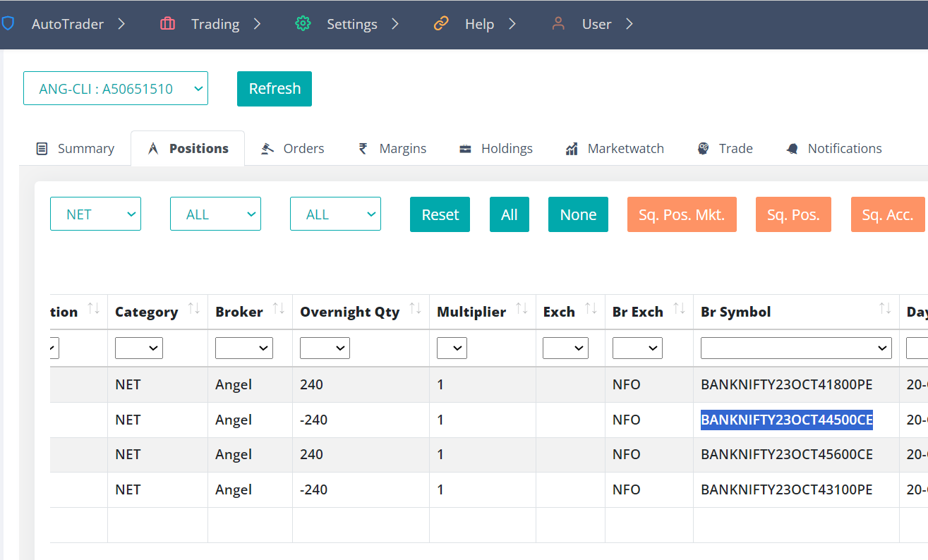Click the Trade tab head icon
This screenshot has height=560, width=928.
703,149
